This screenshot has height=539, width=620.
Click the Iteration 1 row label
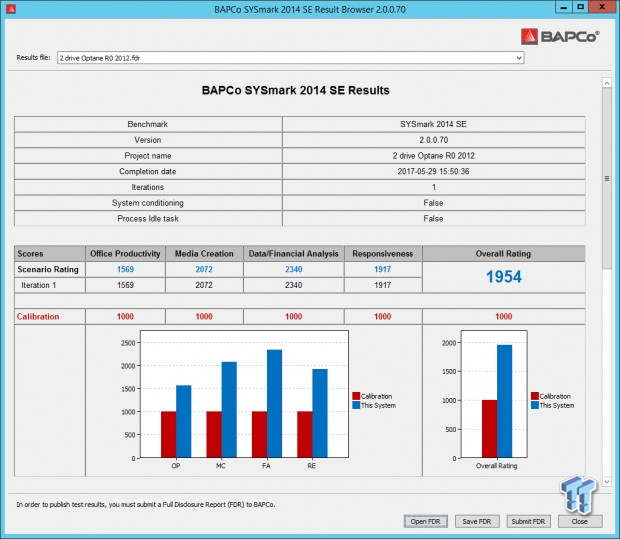39,285
